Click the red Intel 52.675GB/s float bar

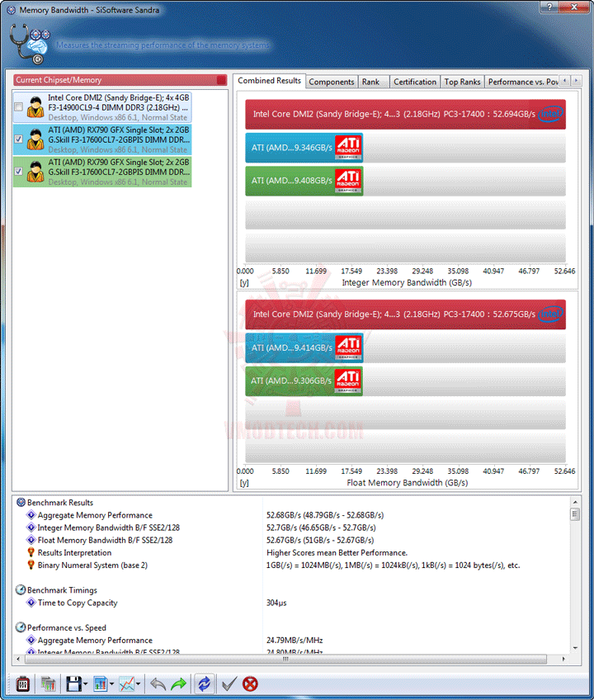tap(405, 315)
